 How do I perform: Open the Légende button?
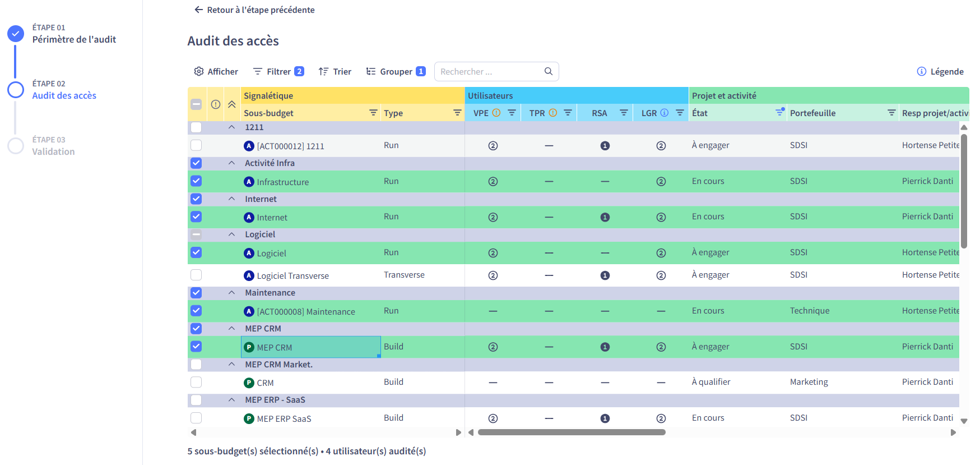pyautogui.click(x=940, y=71)
